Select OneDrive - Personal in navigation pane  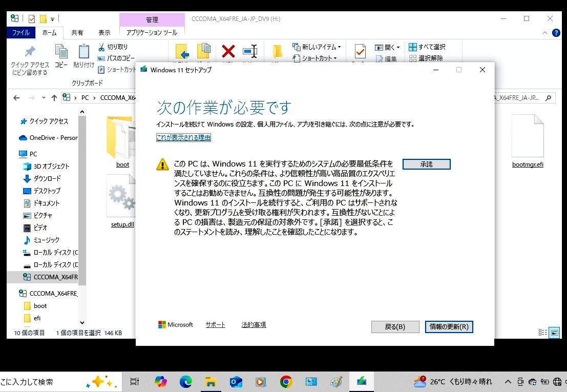point(48,138)
